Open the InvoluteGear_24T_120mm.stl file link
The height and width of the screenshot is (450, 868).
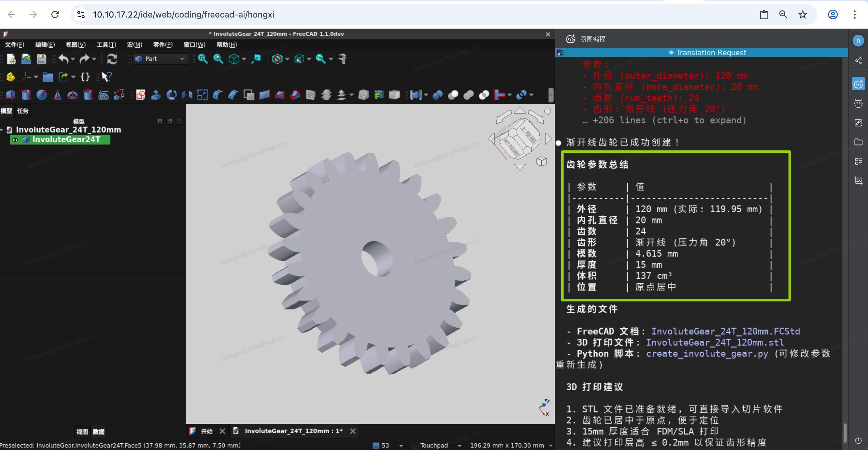714,342
